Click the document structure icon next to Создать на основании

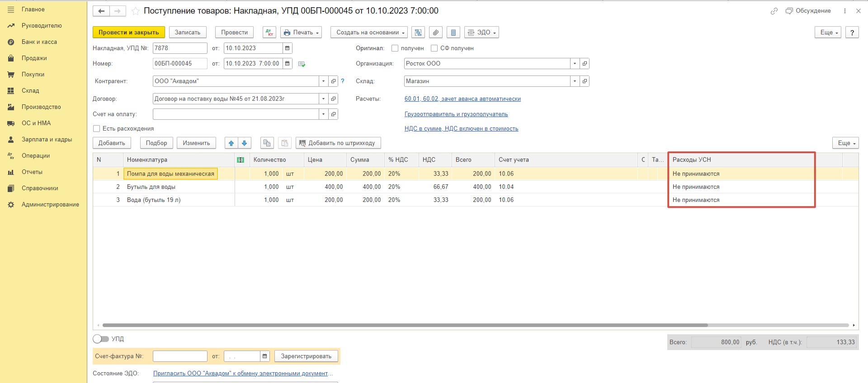click(x=418, y=33)
